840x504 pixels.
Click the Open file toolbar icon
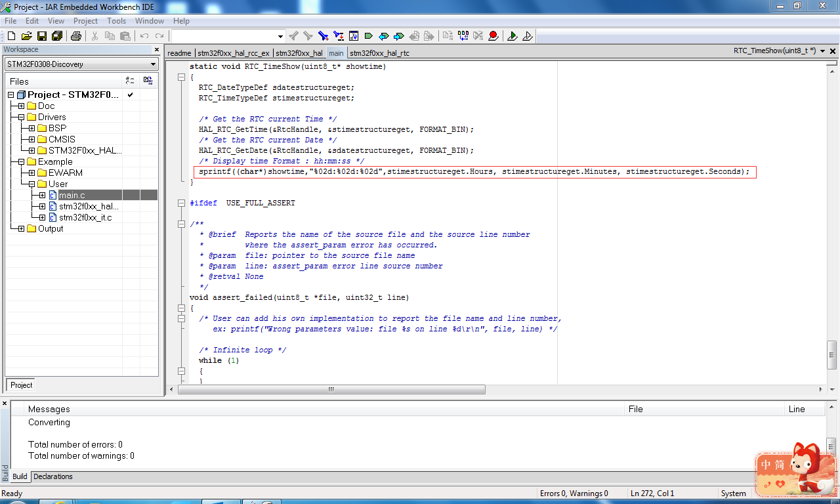click(x=26, y=36)
